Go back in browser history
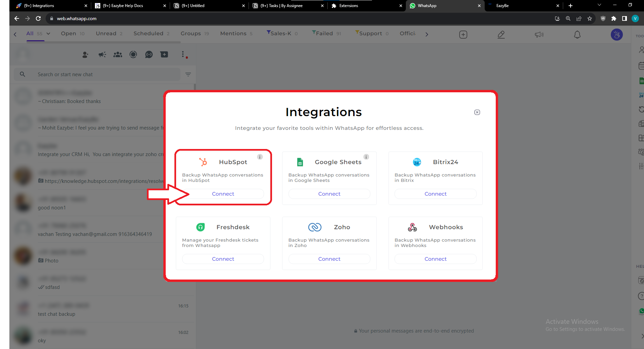 [x=16, y=18]
